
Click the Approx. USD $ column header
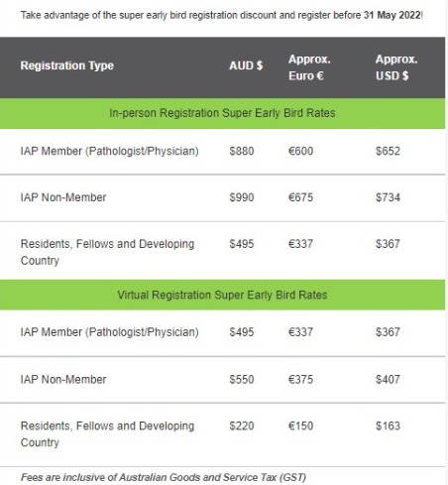click(396, 67)
